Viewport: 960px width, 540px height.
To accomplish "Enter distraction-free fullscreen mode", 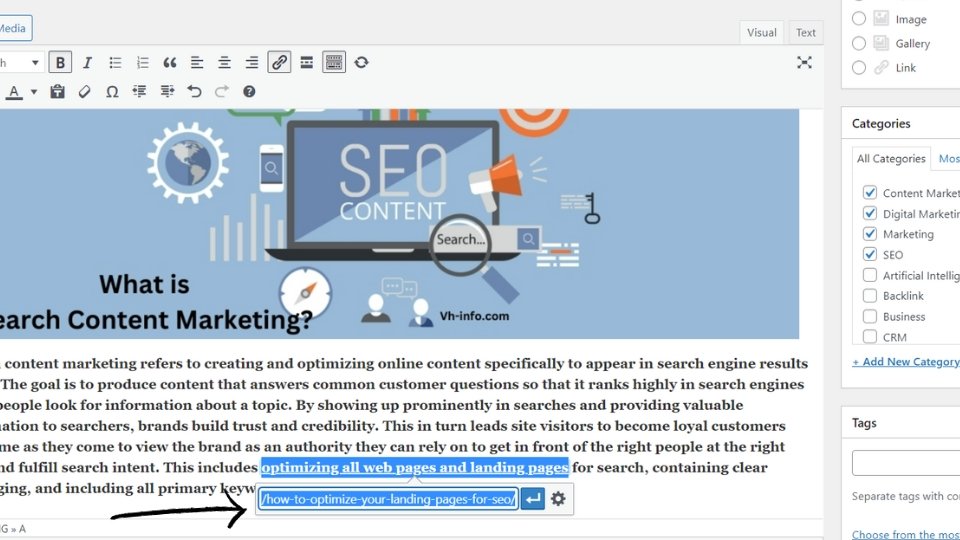I will (804, 62).
